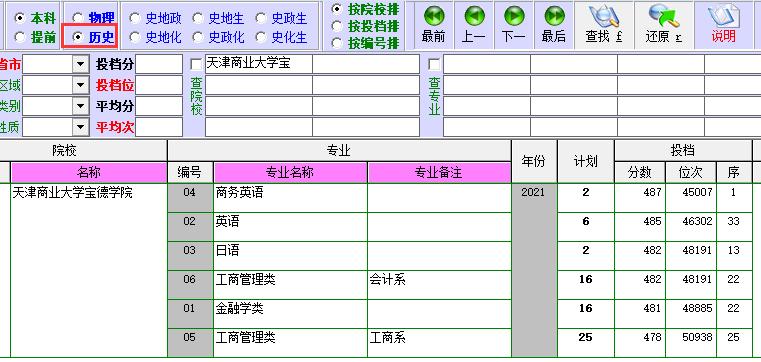
Task: Click score cell 487
Action: (640, 198)
